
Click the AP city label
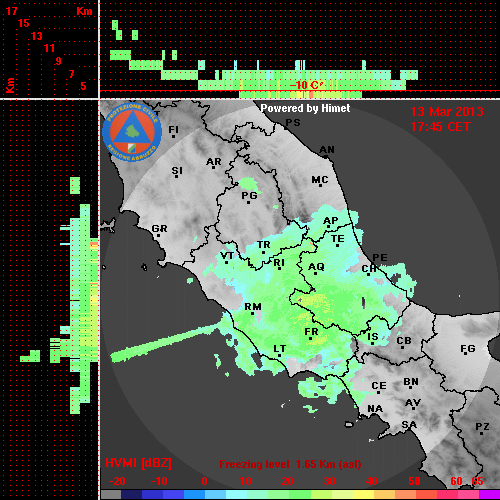click(x=331, y=221)
